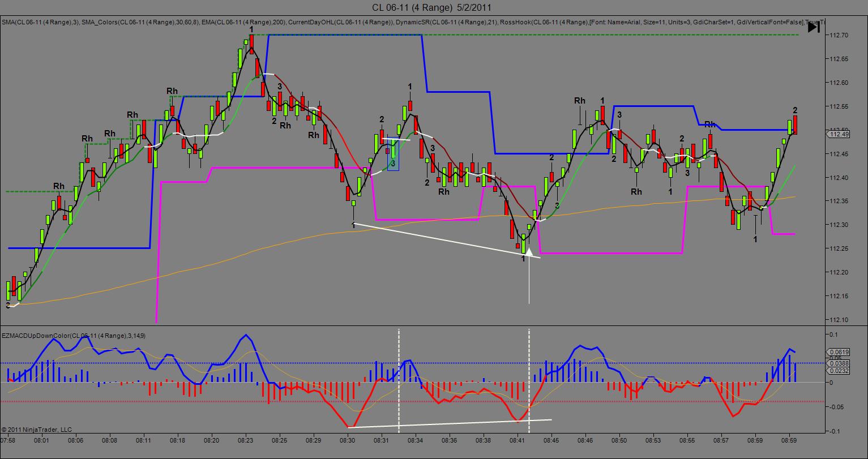
Task: Click the -0.1 label on the MACD axis
Action: pos(834,431)
